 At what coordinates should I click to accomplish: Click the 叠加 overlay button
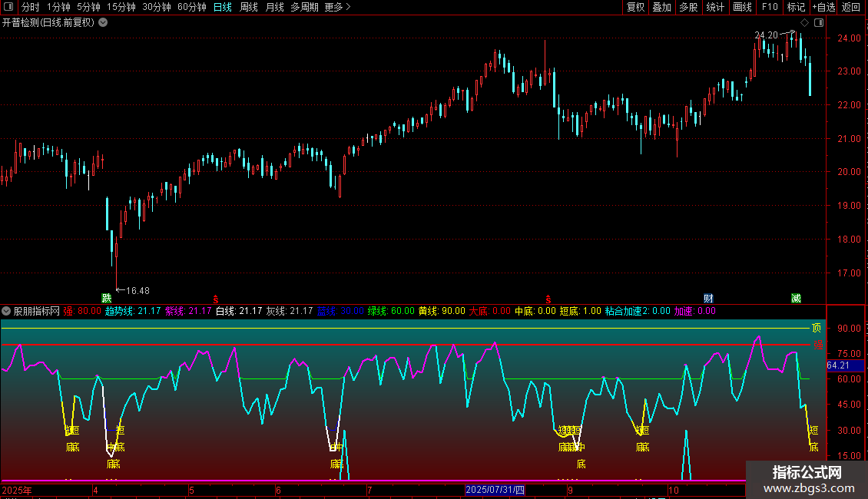click(661, 7)
